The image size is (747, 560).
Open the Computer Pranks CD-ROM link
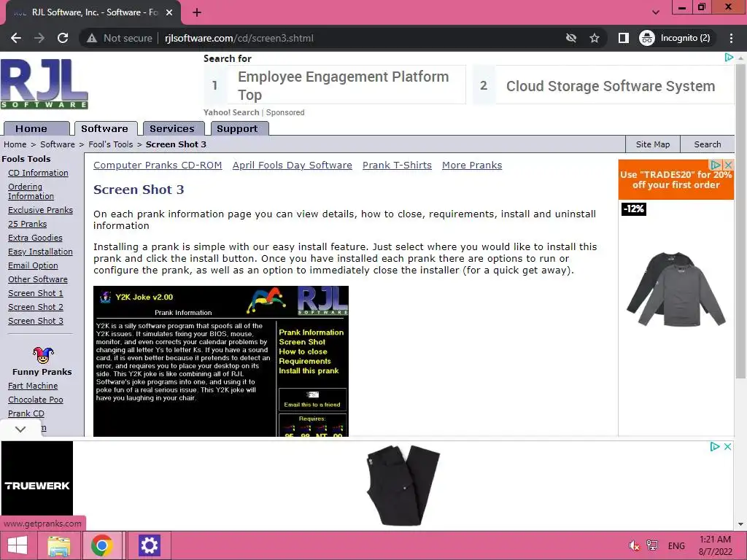tap(158, 166)
